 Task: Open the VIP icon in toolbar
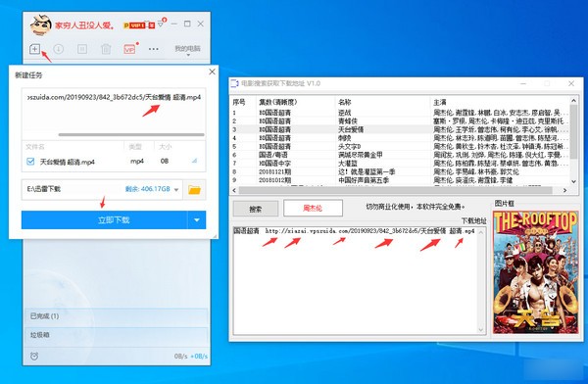pos(129,49)
